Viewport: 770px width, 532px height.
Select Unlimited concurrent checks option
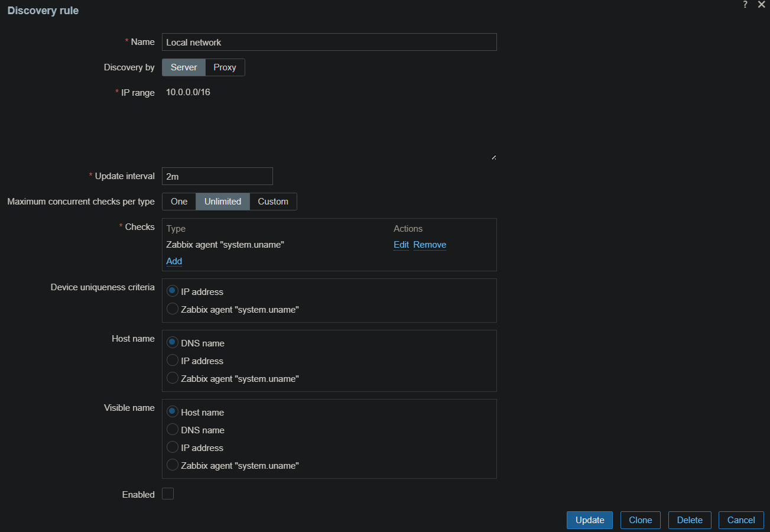tap(223, 202)
